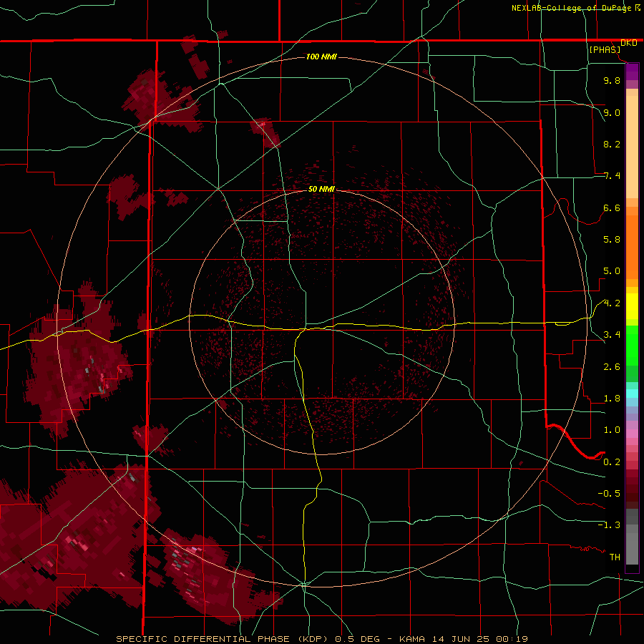Click the 8.2 color scale label

612,144
